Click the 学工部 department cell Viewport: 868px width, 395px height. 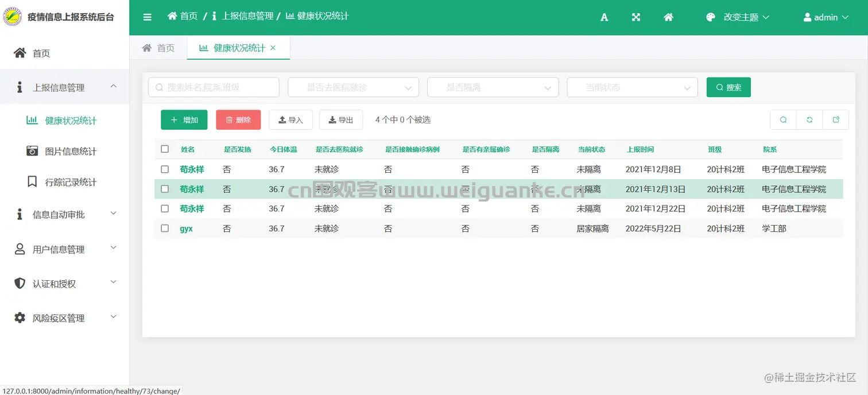pos(774,228)
